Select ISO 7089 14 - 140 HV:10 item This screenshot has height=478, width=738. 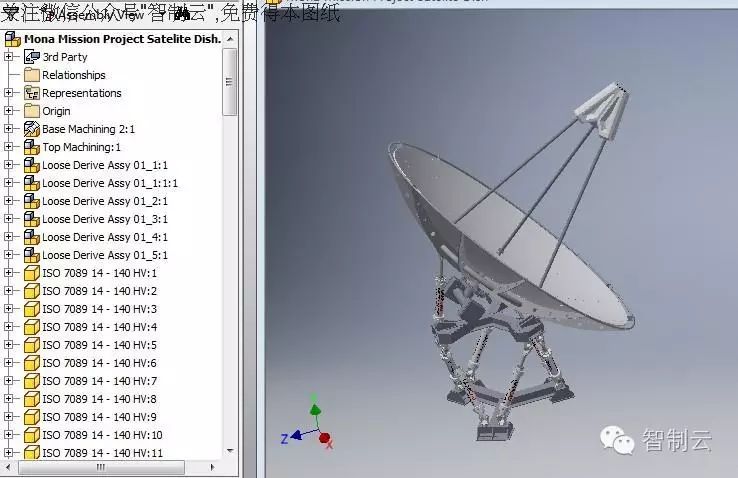(102, 435)
